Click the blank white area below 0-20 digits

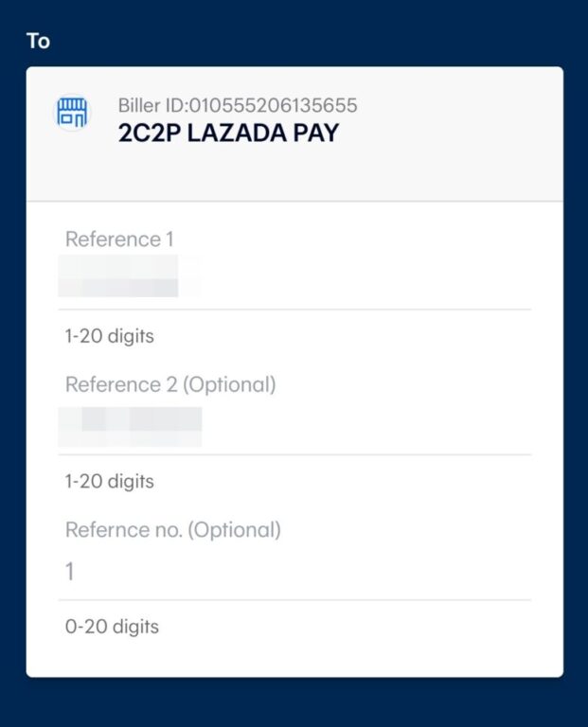tap(294, 657)
